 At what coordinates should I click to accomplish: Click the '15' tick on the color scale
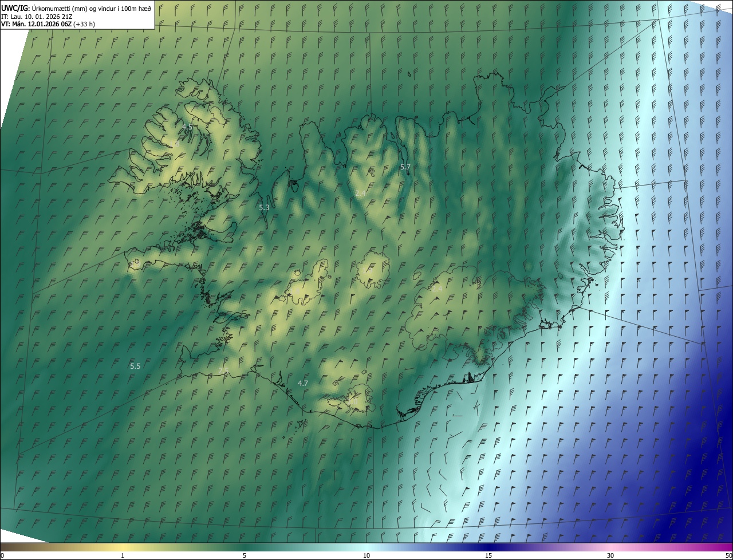tap(488, 555)
